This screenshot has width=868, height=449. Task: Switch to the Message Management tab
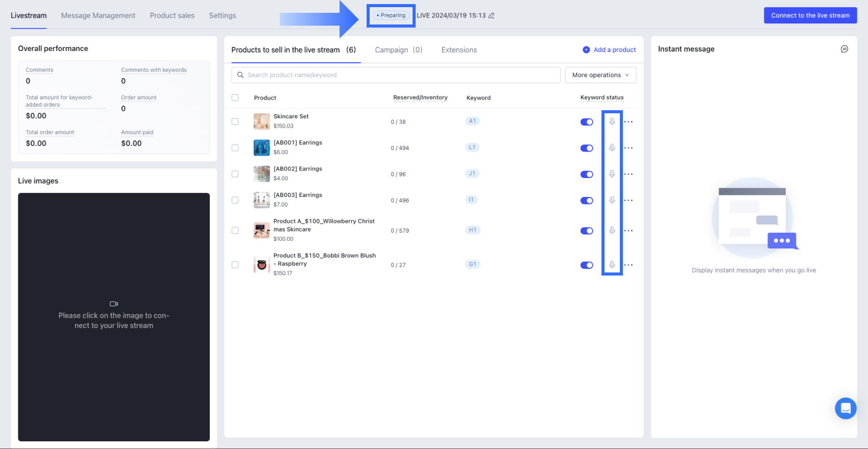(98, 16)
